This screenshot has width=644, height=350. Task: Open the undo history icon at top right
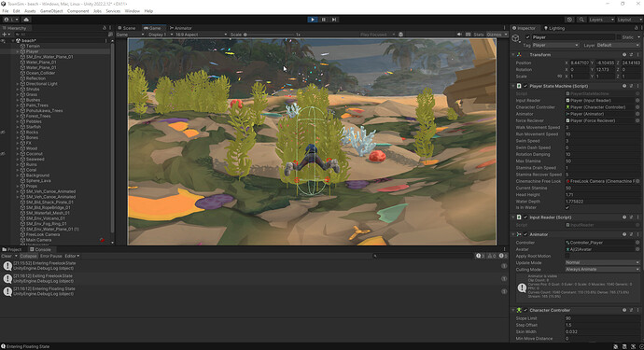pos(569,20)
